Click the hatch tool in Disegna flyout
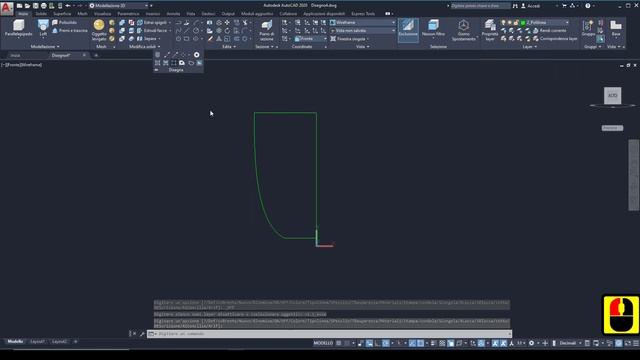This screenshot has height=360, width=640. pyautogui.click(x=158, y=63)
